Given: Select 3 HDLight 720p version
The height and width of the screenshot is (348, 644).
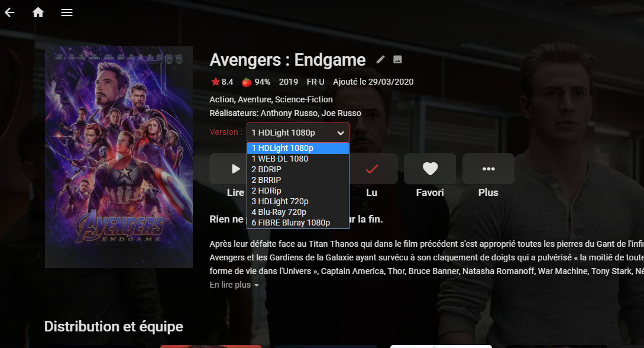Looking at the screenshot, I should (298, 201).
